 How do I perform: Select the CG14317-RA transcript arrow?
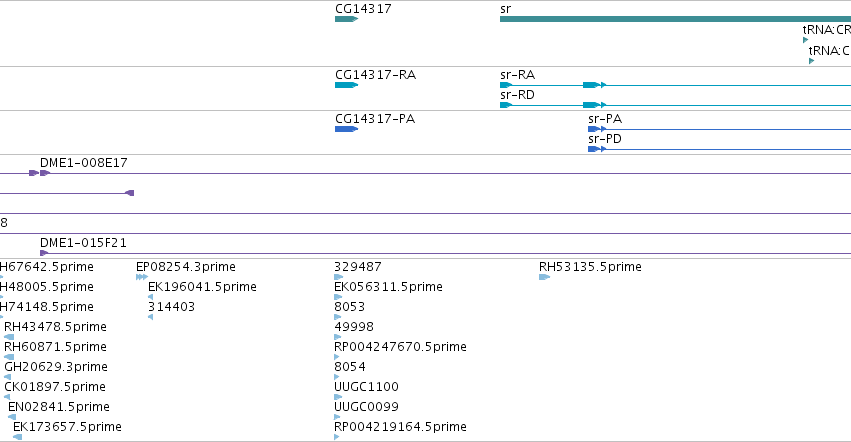[346, 85]
